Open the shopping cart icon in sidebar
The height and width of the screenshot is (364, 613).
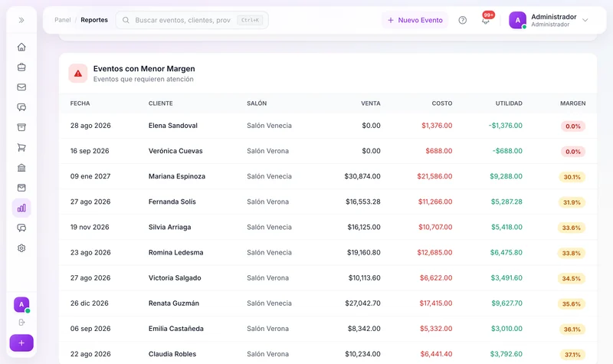click(21, 147)
